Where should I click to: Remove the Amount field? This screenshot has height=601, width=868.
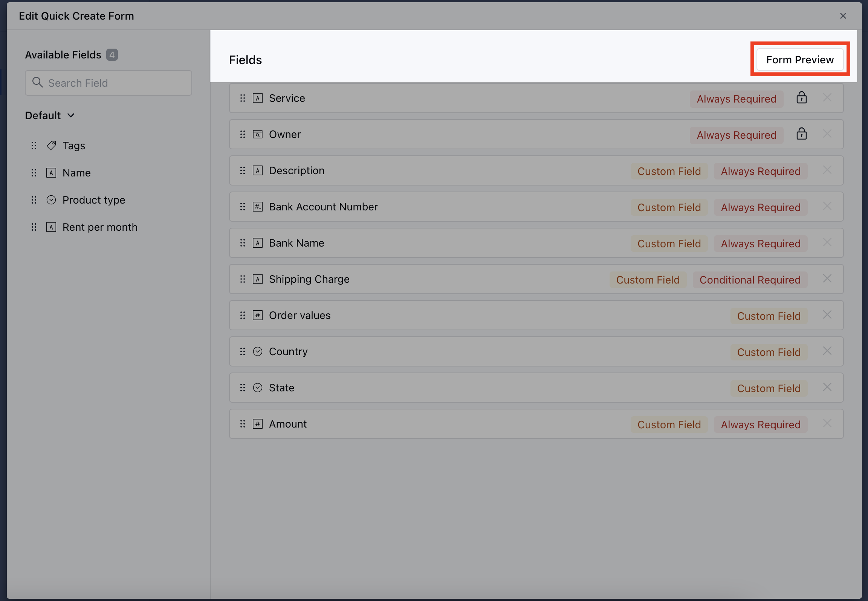(x=827, y=423)
